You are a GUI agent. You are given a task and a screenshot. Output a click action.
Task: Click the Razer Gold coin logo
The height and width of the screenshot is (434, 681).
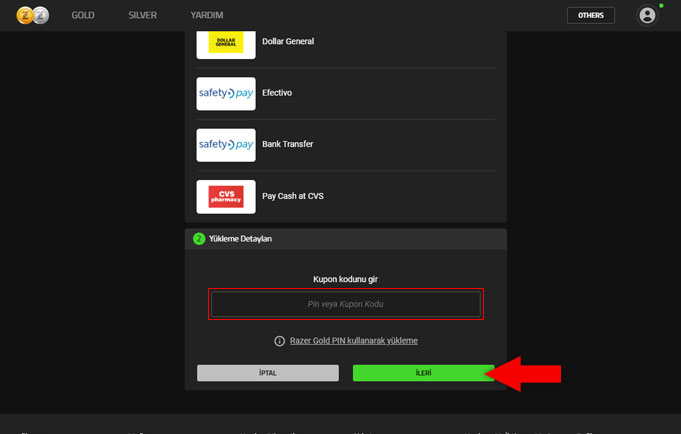[32, 15]
